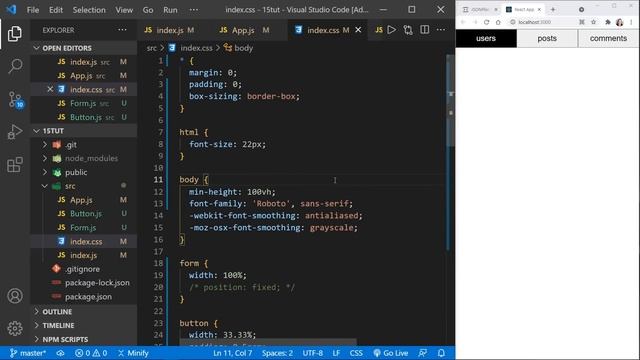Open the .gitignore file

(84, 269)
